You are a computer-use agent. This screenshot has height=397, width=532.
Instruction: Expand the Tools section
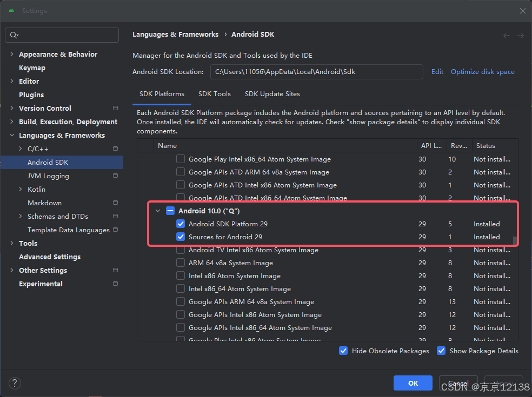click(12, 243)
